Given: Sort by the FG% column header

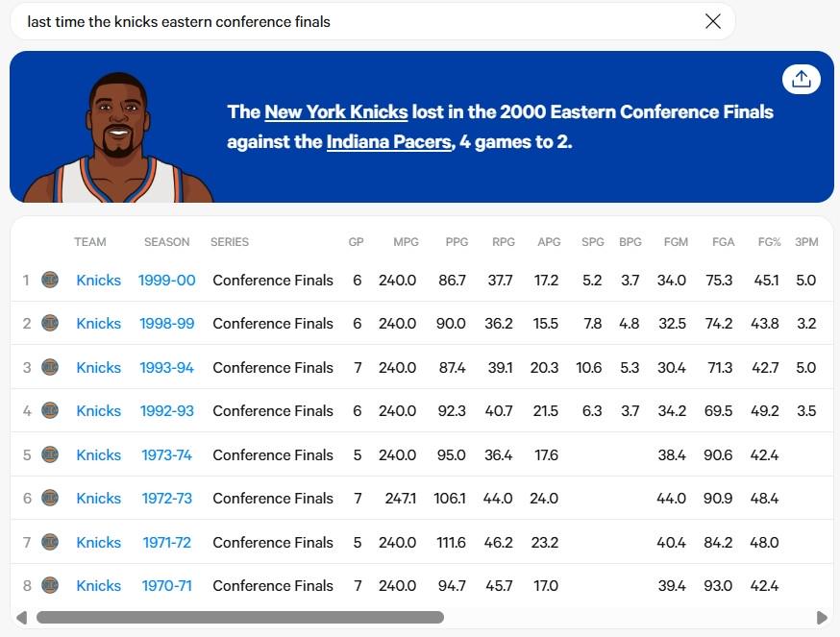Looking at the screenshot, I should 769,242.
